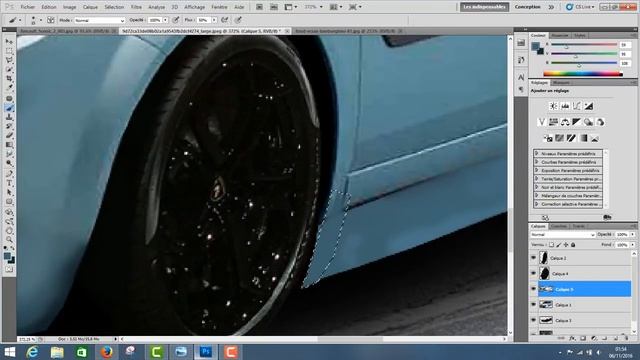The width and height of the screenshot is (640, 360).
Task: Switch to the Masques tab
Action: coord(561,82)
